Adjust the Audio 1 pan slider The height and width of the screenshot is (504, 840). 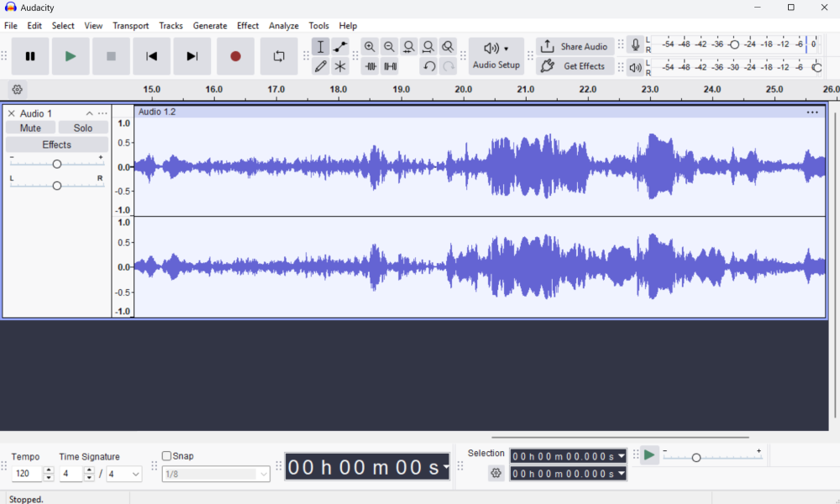(57, 186)
